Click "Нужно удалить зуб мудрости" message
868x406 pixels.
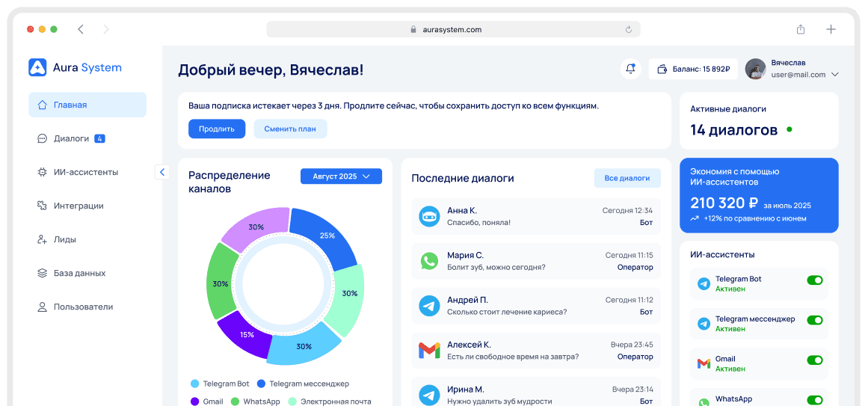coord(499,401)
